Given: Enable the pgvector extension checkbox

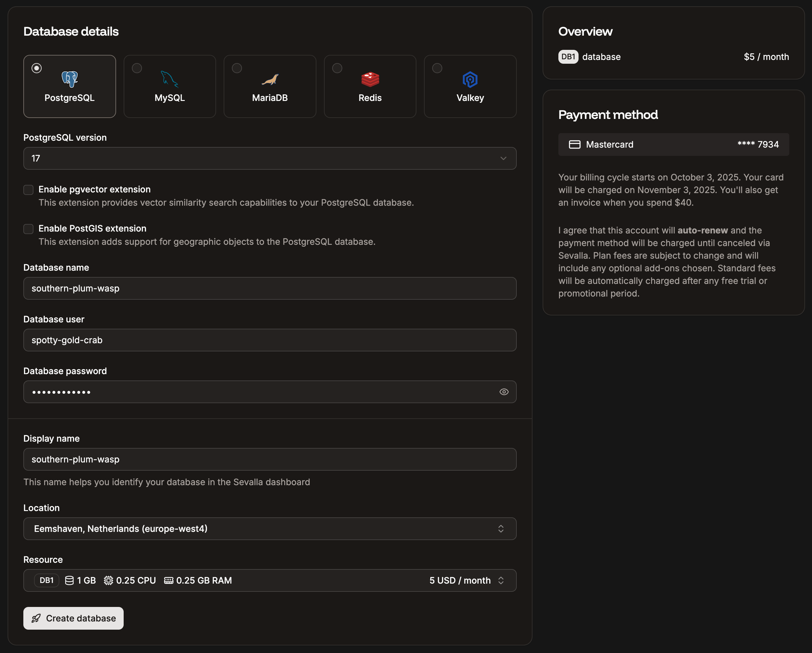Looking at the screenshot, I should pyautogui.click(x=28, y=190).
